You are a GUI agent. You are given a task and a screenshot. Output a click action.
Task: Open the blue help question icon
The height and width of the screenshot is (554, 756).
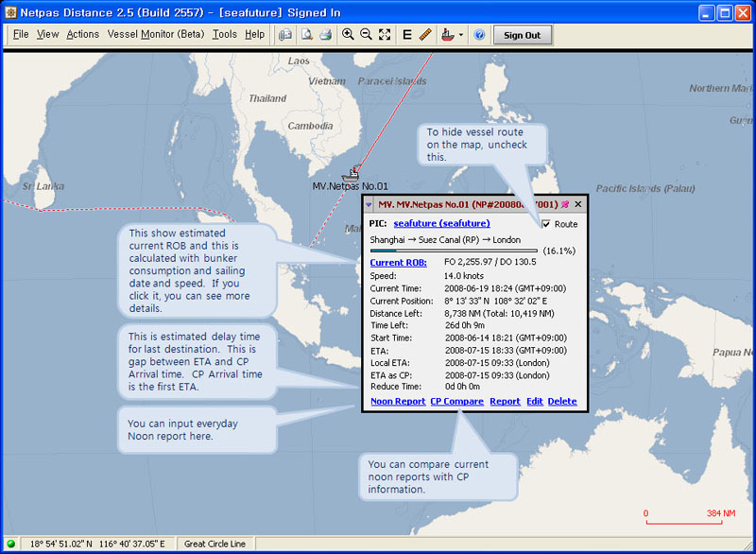click(x=479, y=35)
